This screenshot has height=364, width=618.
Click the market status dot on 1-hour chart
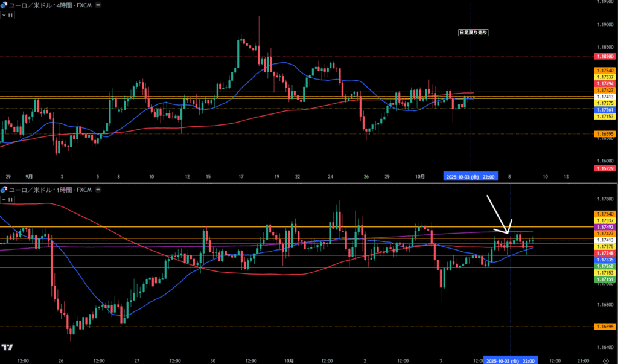98,190
